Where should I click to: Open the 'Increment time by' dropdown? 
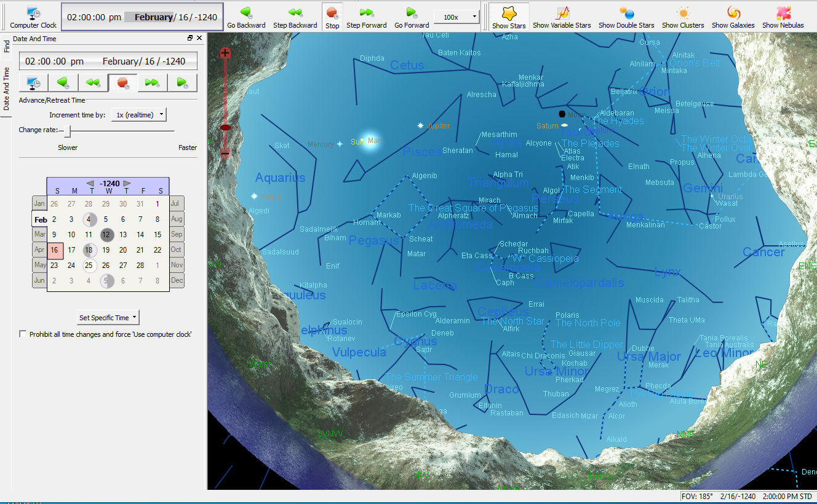(x=138, y=115)
